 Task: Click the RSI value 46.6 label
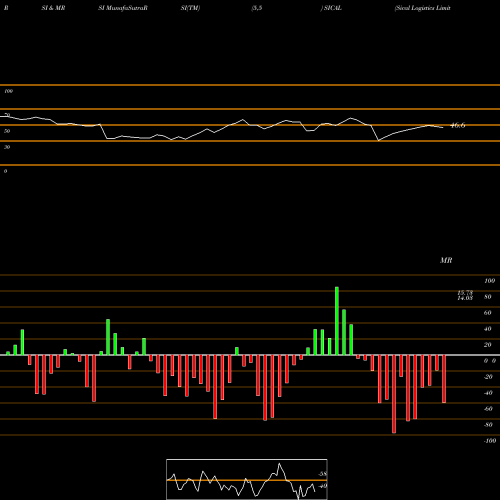(457, 125)
